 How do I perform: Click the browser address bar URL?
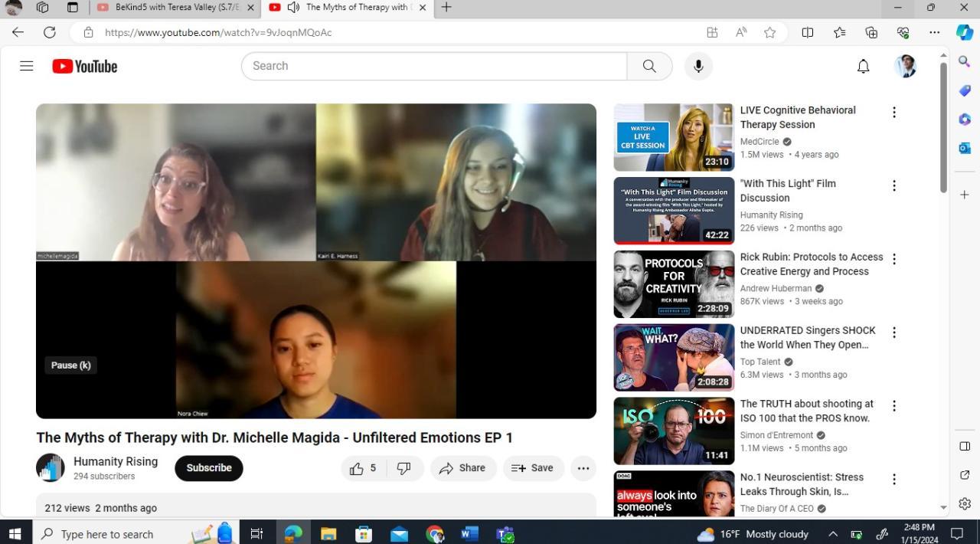pyautogui.click(x=218, y=32)
